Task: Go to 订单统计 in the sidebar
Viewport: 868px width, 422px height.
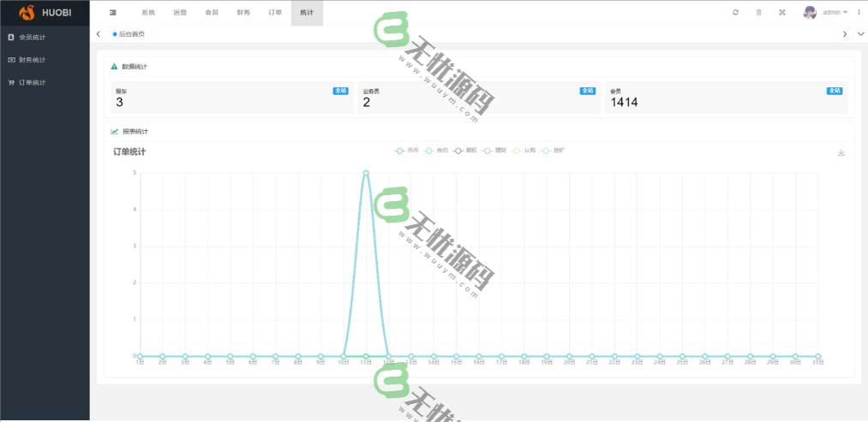Action: click(x=32, y=82)
